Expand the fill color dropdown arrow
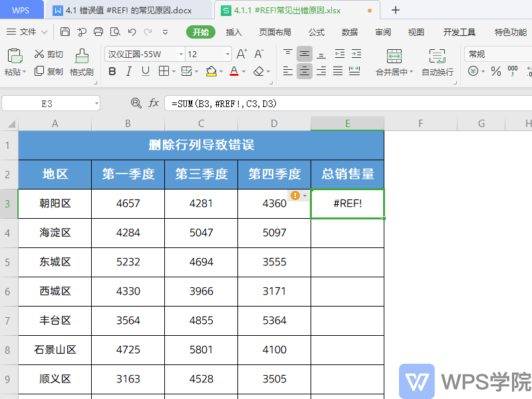The width and height of the screenshot is (532, 399). 221,72
